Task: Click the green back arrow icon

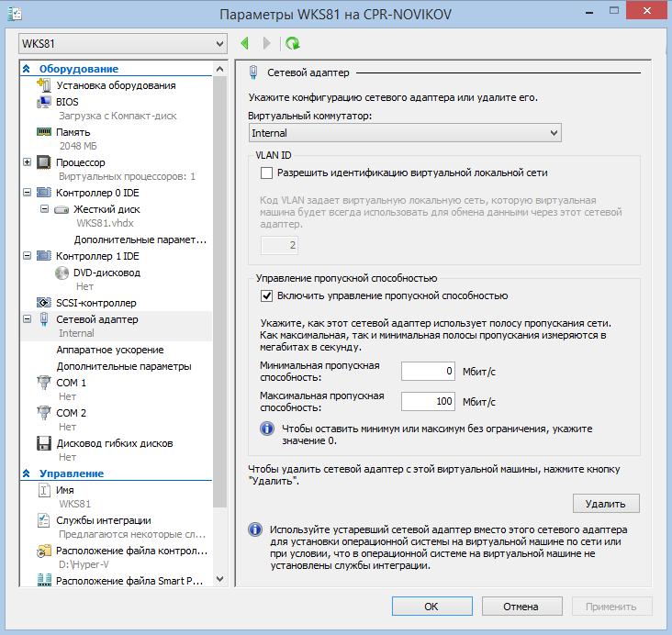Action: [x=245, y=43]
